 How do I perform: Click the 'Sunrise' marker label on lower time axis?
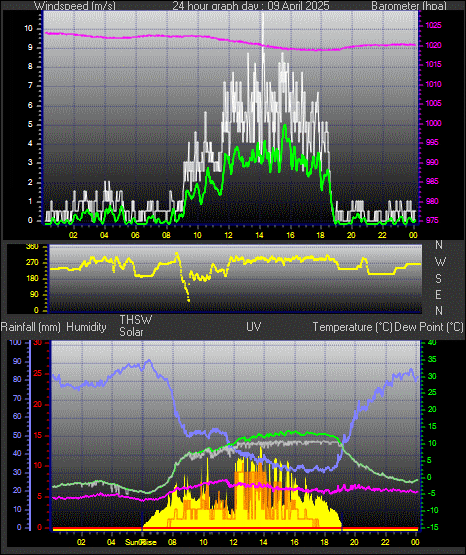141,542
